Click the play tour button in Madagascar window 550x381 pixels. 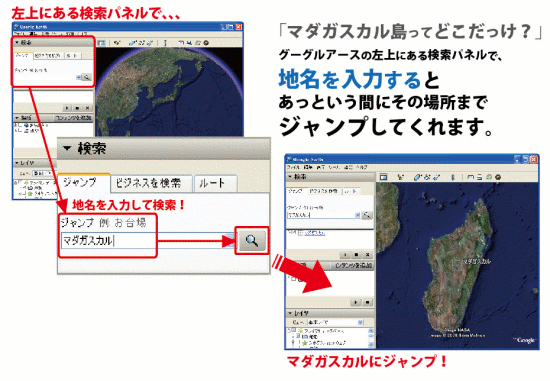[356, 302]
